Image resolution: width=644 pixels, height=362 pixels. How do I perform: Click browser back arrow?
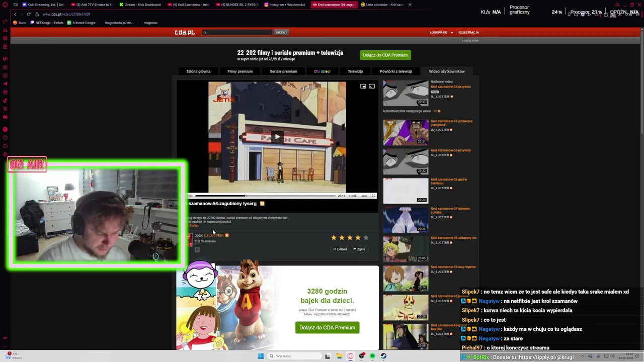(x=16, y=14)
